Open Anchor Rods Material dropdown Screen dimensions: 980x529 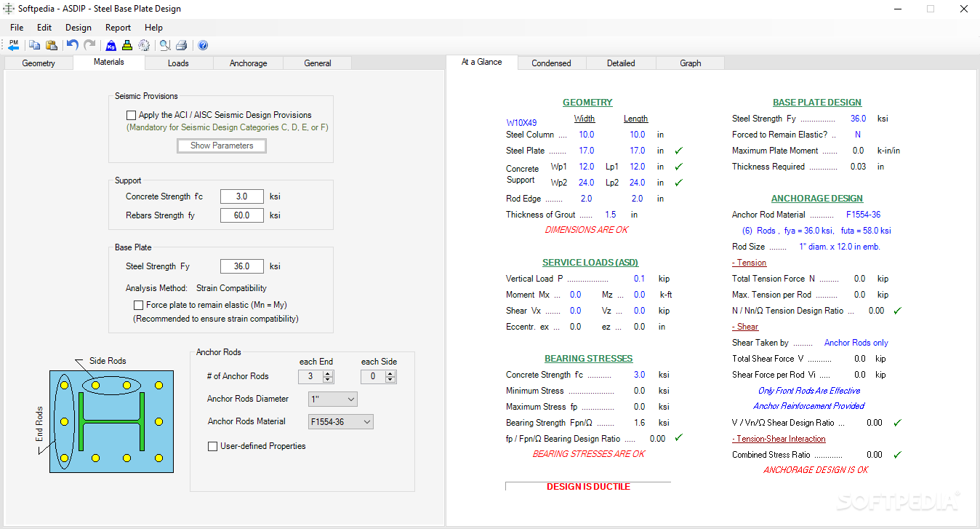point(341,421)
